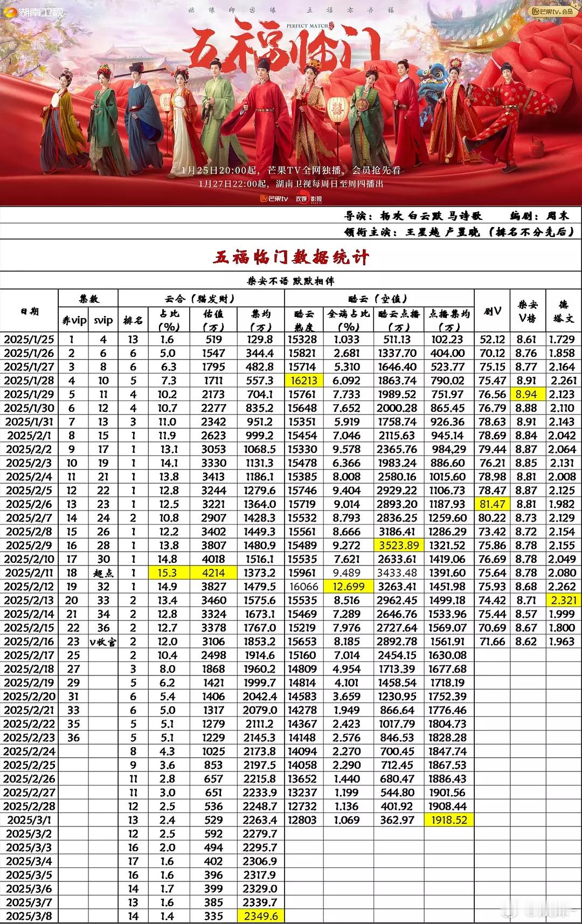Click the 芒果TV全网独播 premiere line on the poster

click(291, 170)
